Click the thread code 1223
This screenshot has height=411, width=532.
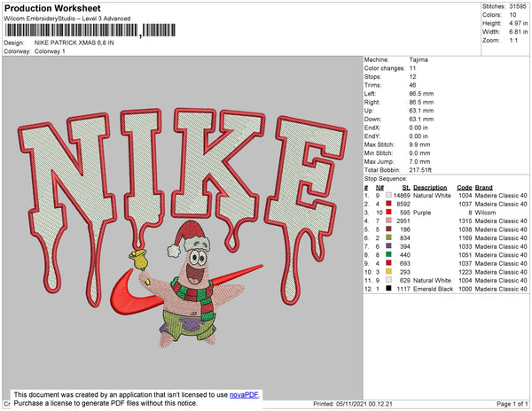tap(465, 272)
